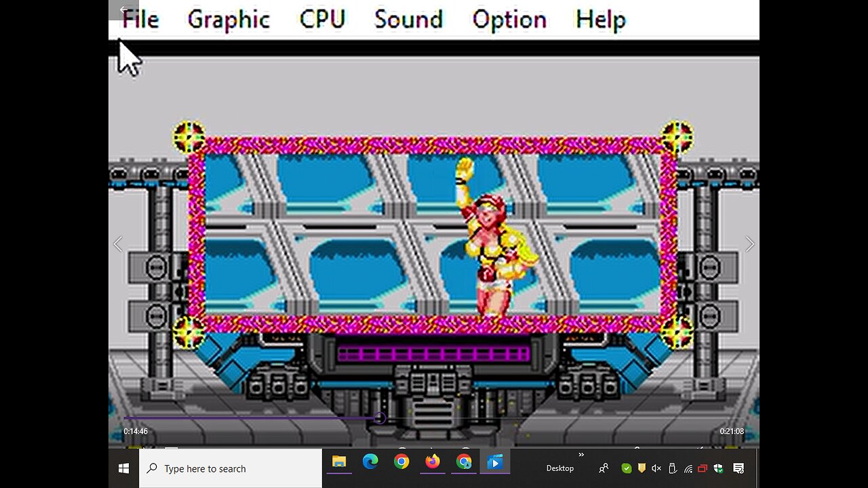Open Google Chrome from the taskbar
The image size is (868, 488).
[401, 462]
